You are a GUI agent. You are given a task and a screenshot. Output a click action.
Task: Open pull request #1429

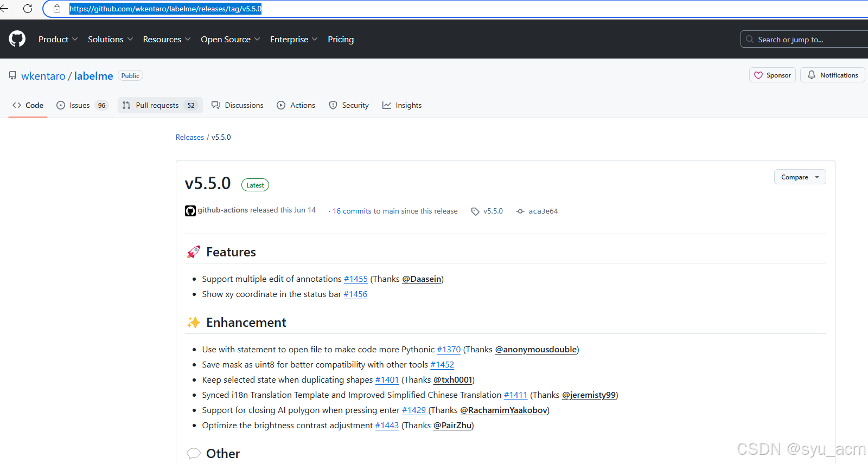(x=414, y=410)
